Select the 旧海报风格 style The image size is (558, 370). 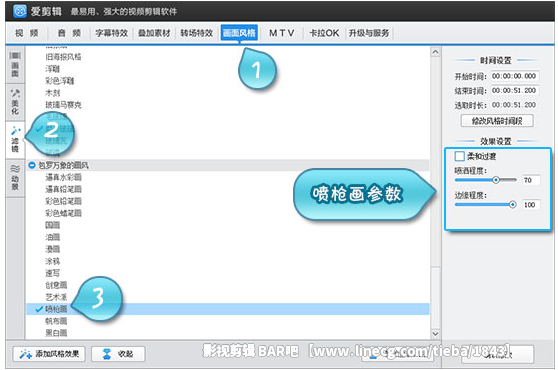coord(63,57)
